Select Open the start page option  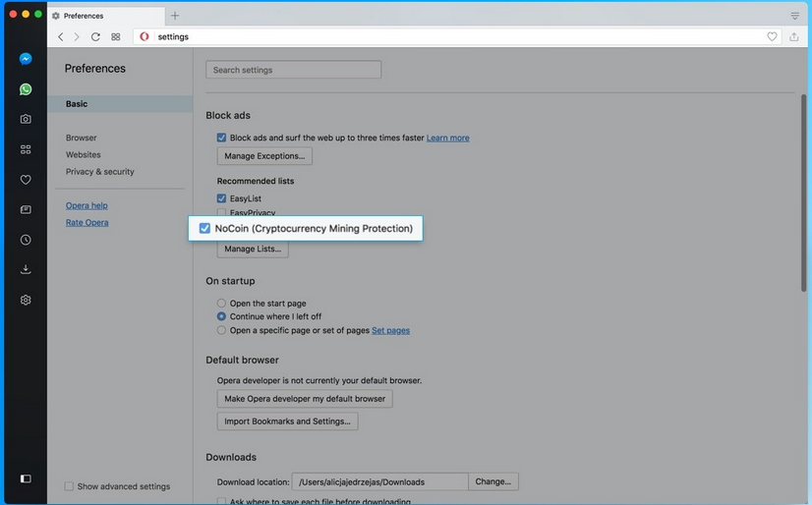pos(221,304)
